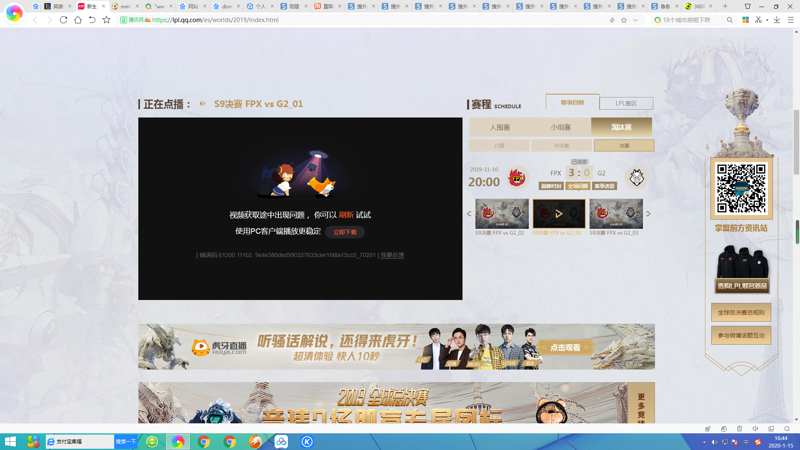This screenshot has height=450, width=800.
Task: Click the 立即下载 download button in player
Action: [x=345, y=232]
